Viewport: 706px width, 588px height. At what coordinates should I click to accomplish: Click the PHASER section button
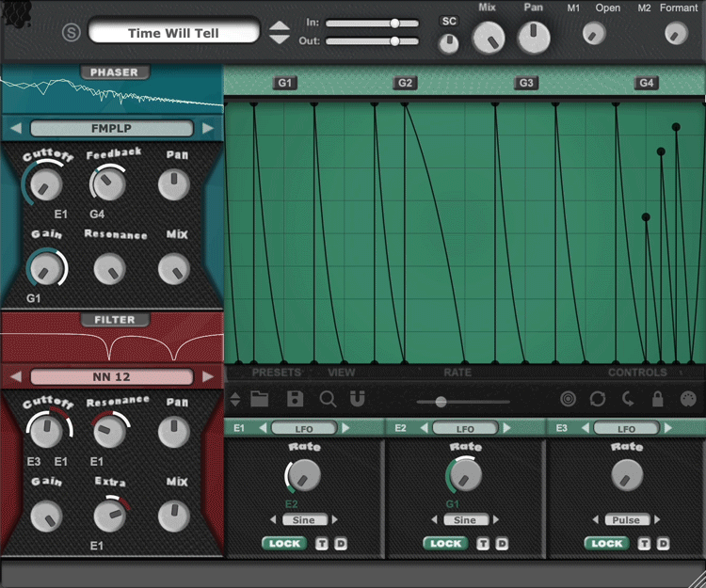114,72
